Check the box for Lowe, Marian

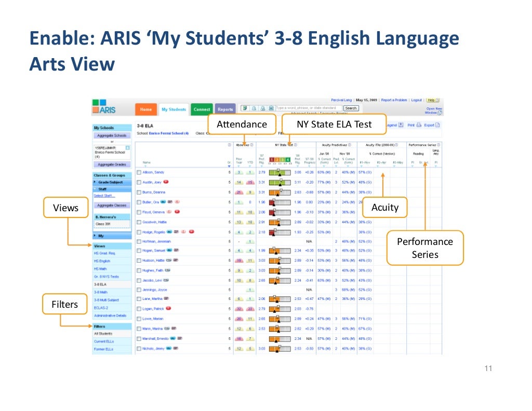139,319
